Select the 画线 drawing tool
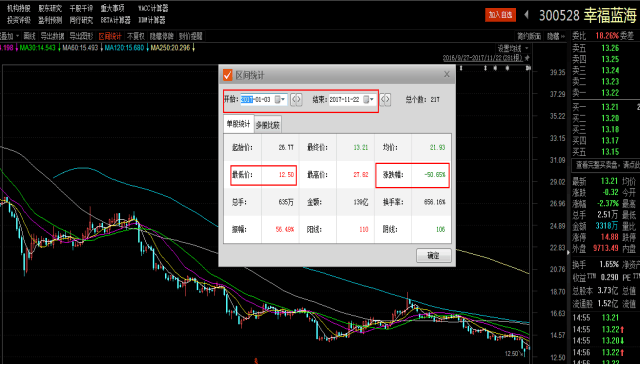 (x=29, y=36)
